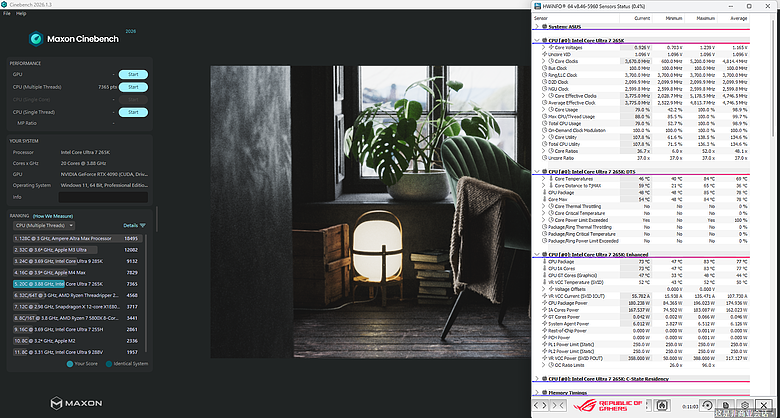The height and width of the screenshot is (418, 780).
Task: Click HWiNFO fan control icon
Action: click(662, 406)
